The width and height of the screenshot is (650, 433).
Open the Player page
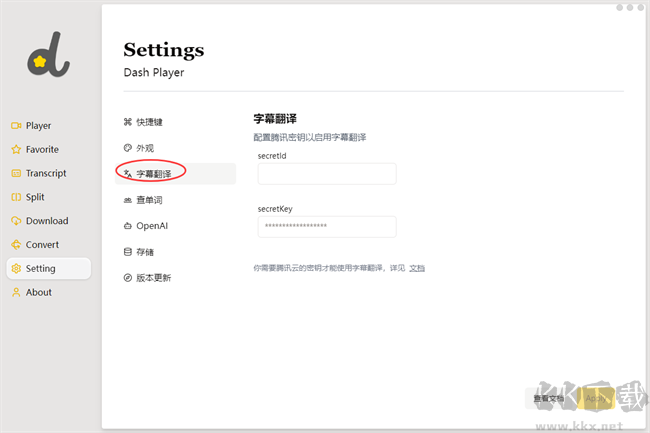point(49,126)
